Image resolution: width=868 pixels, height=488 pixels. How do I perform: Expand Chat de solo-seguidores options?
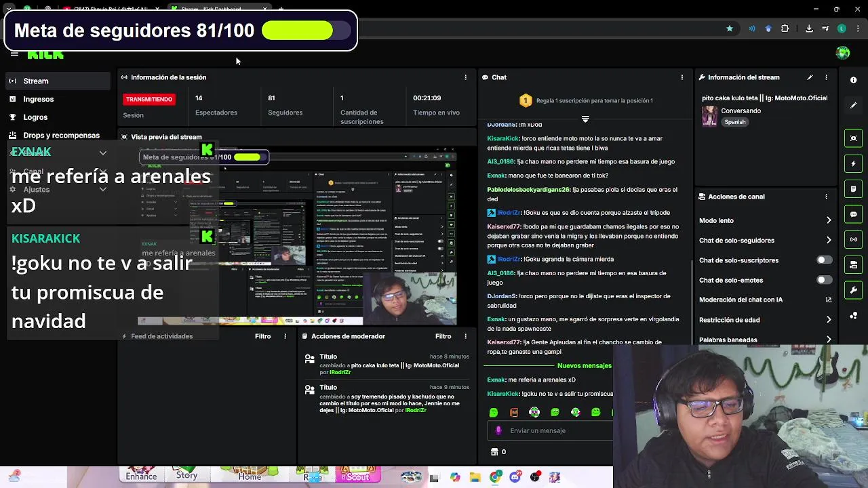pos(829,240)
